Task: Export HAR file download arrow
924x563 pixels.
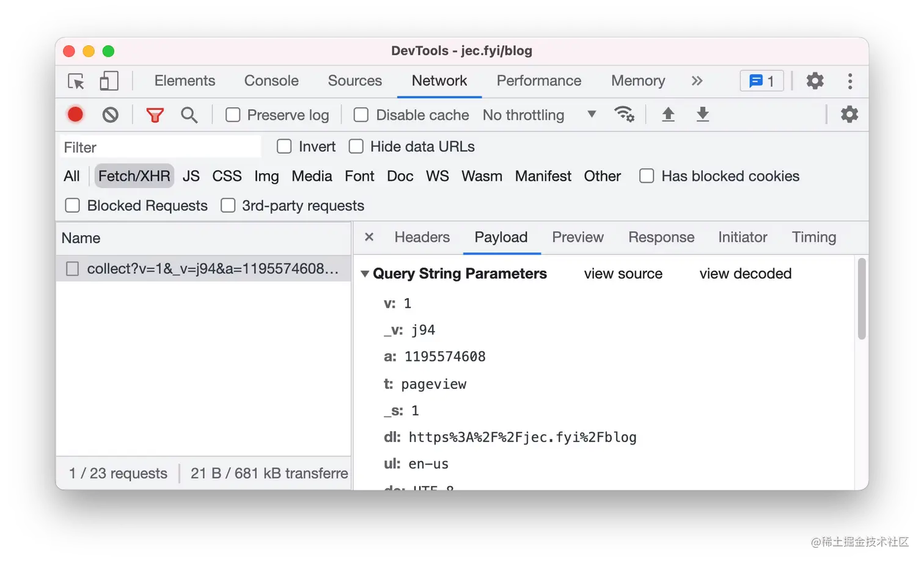Action: pos(703,114)
